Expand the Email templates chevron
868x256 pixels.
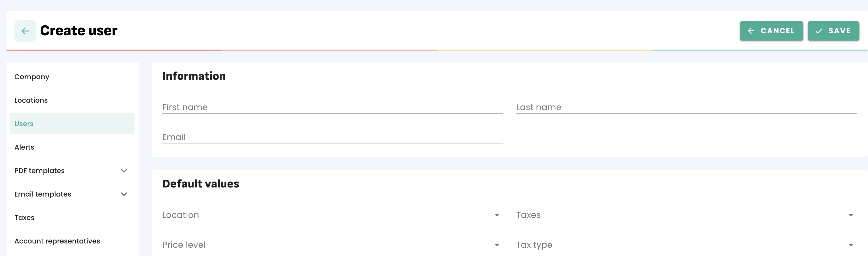(124, 194)
